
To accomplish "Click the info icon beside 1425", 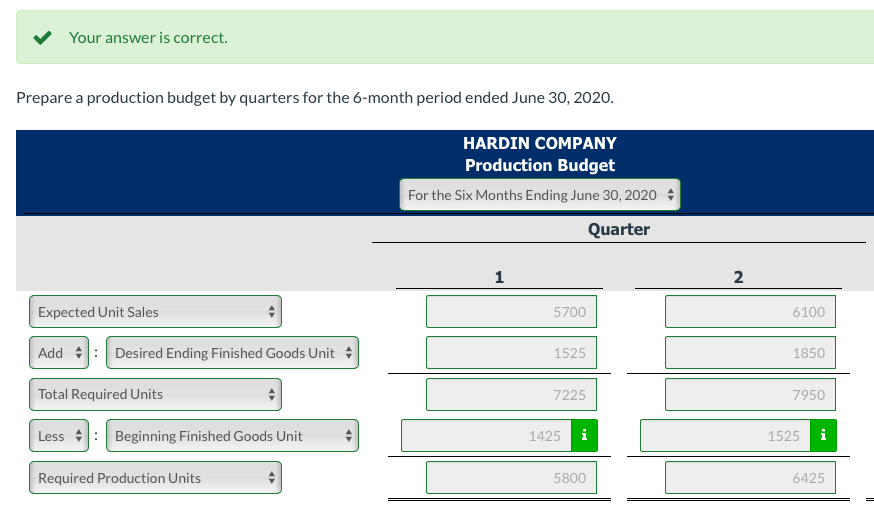I will coord(584,435).
